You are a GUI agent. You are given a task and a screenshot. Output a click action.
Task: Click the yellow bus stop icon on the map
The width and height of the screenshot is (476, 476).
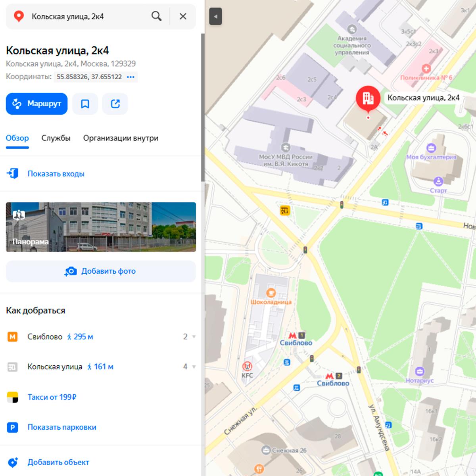click(x=285, y=211)
